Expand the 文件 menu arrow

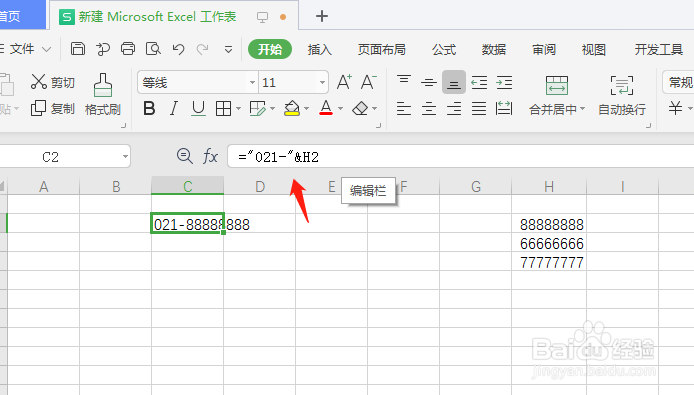(x=46, y=49)
